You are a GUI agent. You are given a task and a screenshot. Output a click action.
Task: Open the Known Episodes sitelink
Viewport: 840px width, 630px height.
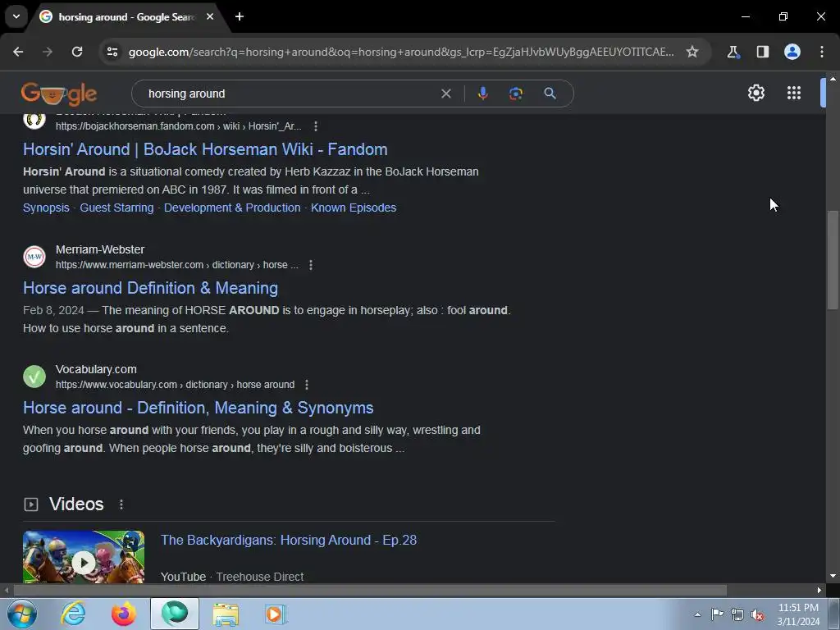(354, 208)
